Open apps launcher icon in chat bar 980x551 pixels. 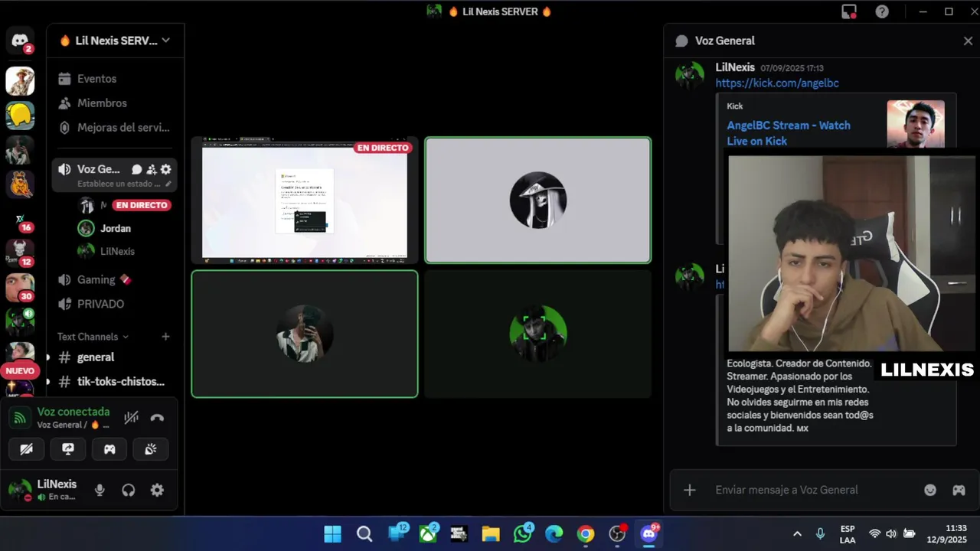click(x=959, y=490)
